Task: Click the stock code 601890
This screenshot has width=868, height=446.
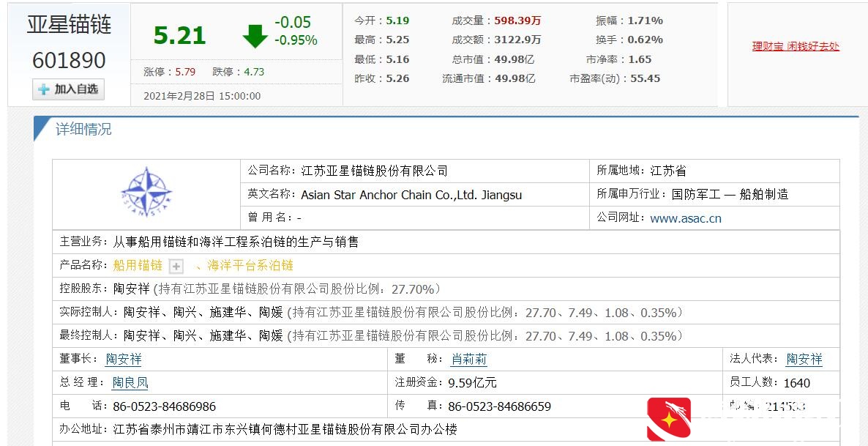Action: 70,60
